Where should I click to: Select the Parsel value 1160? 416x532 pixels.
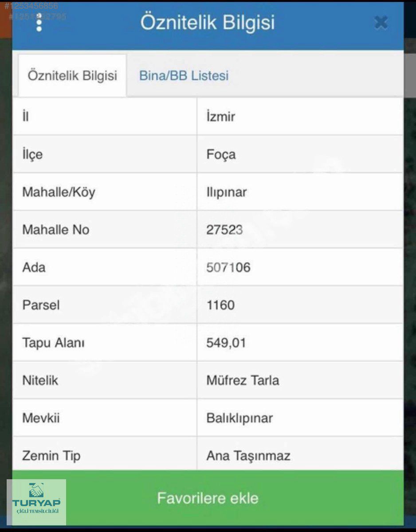[220, 305]
